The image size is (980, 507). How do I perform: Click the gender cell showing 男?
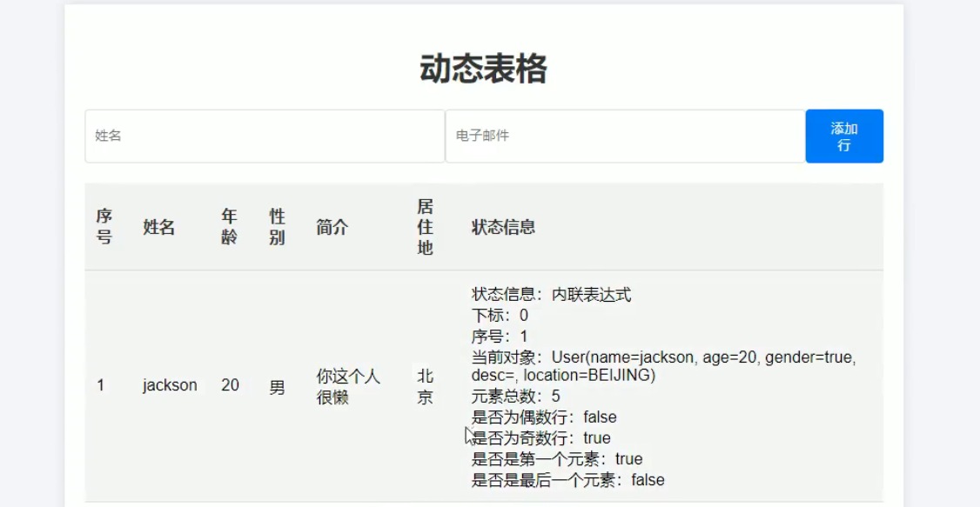277,386
